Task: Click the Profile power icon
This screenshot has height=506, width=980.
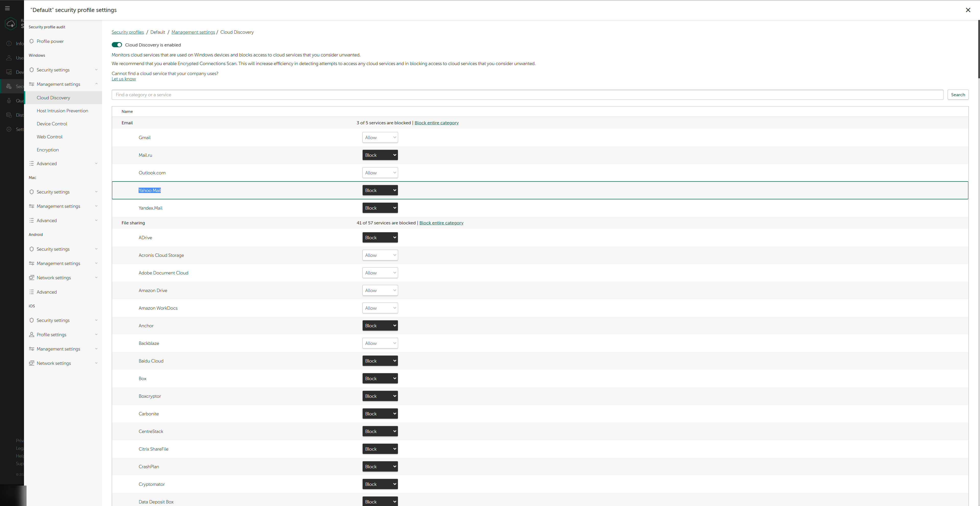Action: point(32,41)
